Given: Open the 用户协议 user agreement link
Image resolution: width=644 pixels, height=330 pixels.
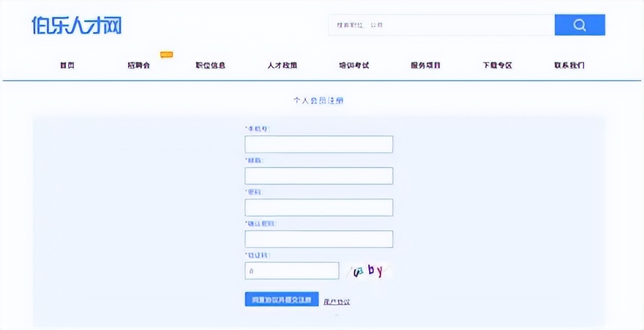Looking at the screenshot, I should pos(336,302).
